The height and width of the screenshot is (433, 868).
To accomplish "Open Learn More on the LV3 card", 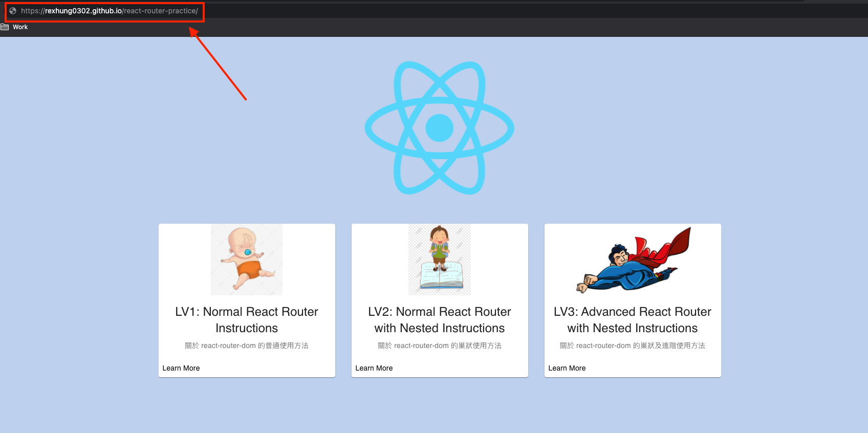I will [567, 368].
